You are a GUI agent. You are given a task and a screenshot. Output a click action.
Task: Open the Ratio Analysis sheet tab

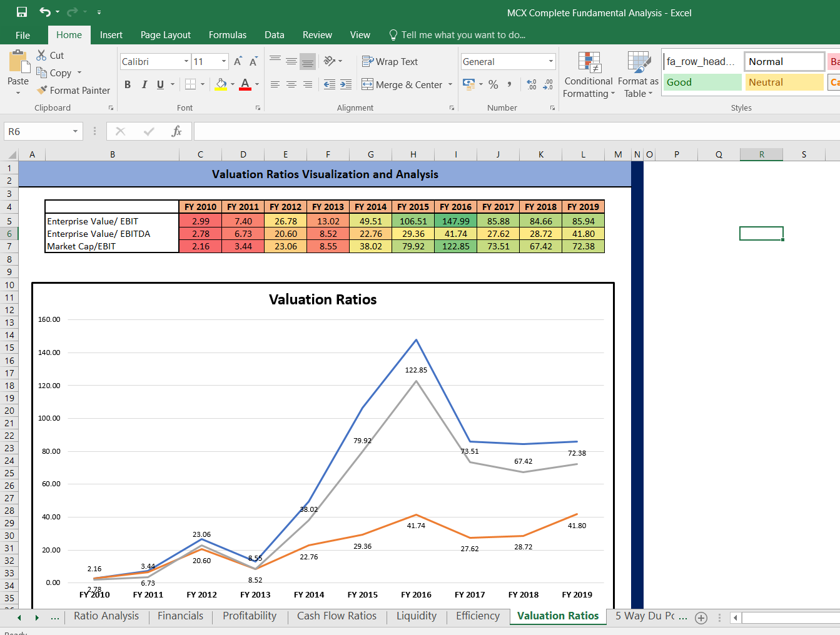click(106, 616)
